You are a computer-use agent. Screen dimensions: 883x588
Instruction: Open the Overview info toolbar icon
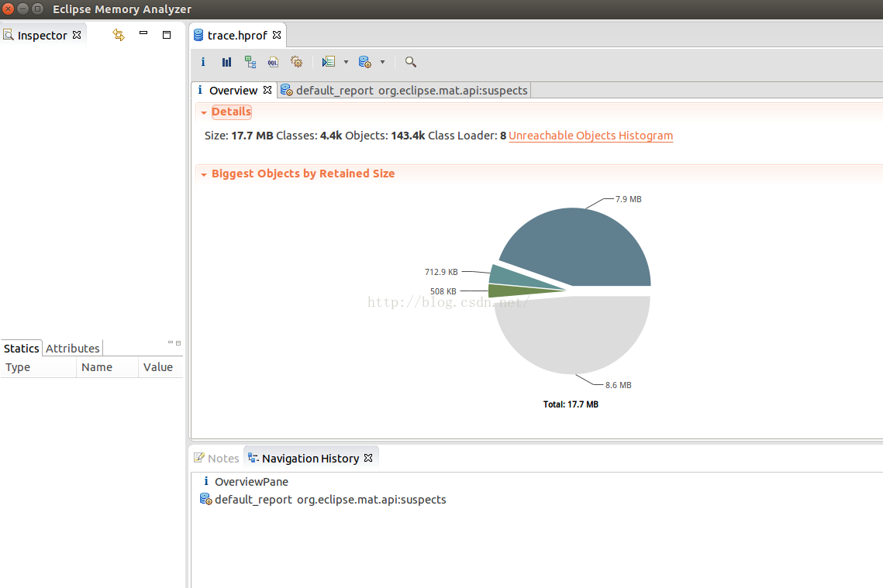tap(203, 62)
